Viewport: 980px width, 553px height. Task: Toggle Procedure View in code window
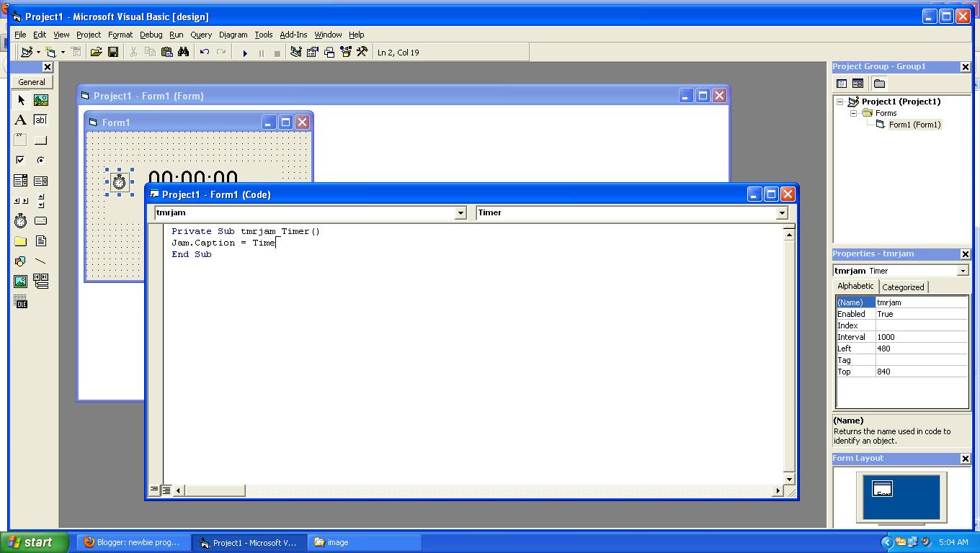click(154, 490)
